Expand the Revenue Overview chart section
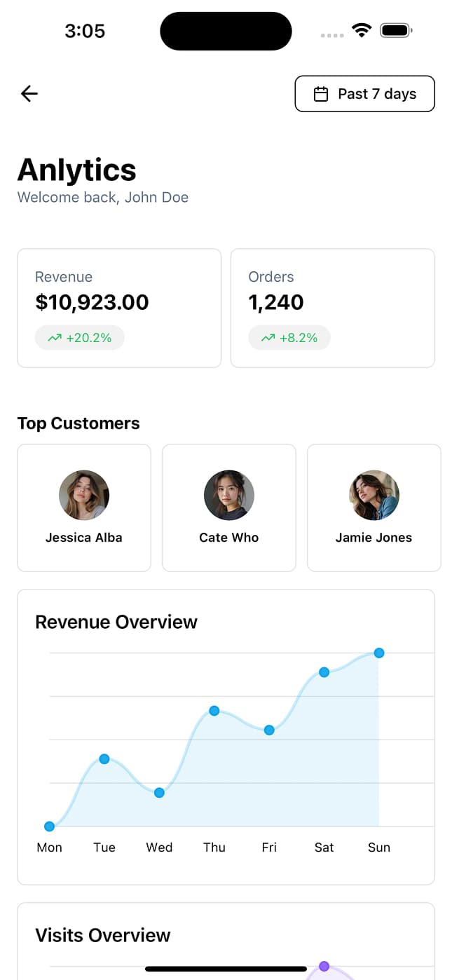Image resolution: width=452 pixels, height=980 pixels. (116, 622)
